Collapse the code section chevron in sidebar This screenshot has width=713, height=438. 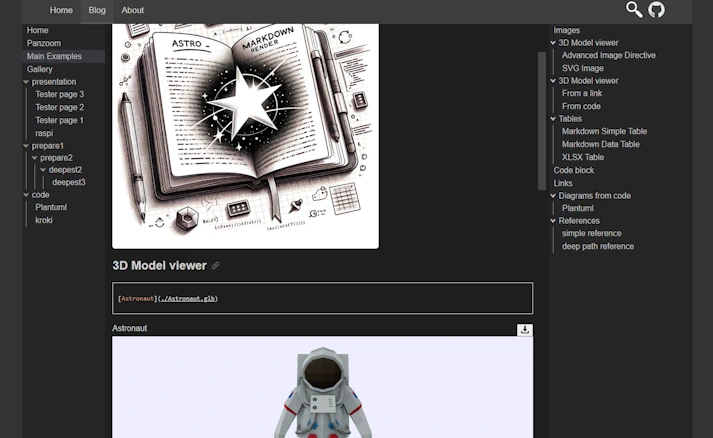point(26,195)
